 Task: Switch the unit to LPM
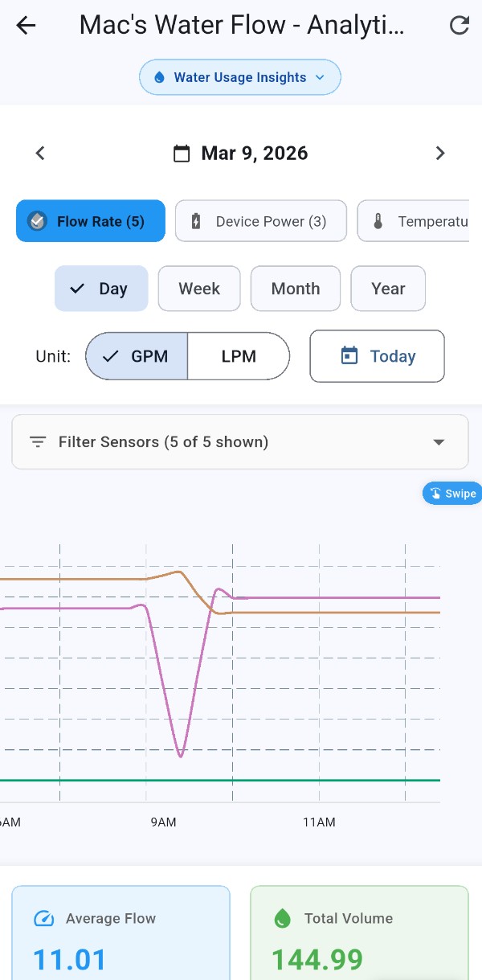[x=239, y=355]
